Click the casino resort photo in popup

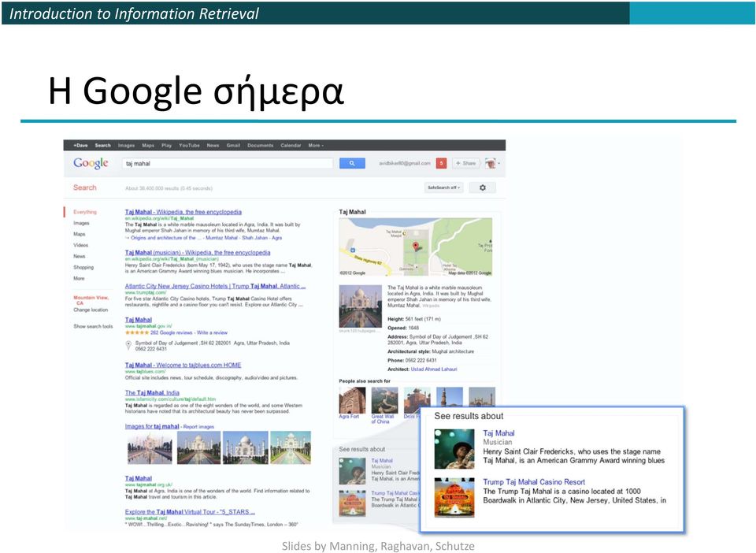pos(454,498)
